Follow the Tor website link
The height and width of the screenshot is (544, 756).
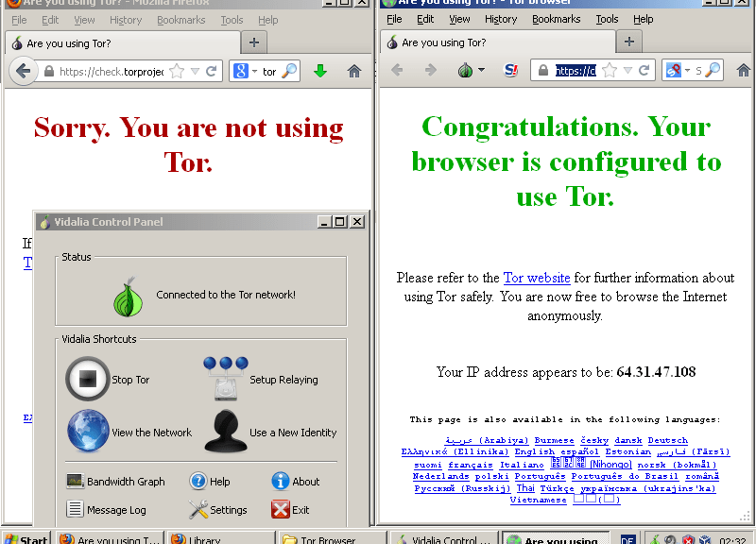click(536, 278)
